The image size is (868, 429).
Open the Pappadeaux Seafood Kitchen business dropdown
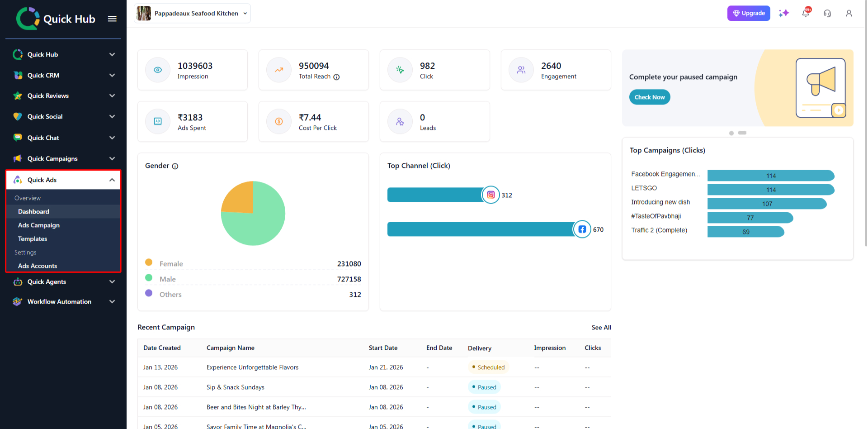pyautogui.click(x=193, y=13)
